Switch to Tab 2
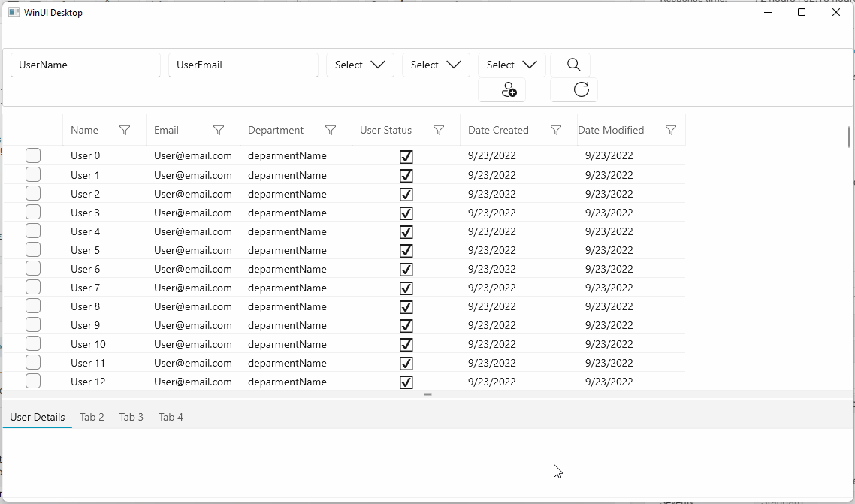Viewport: 855px width, 504px height. pos(92,417)
